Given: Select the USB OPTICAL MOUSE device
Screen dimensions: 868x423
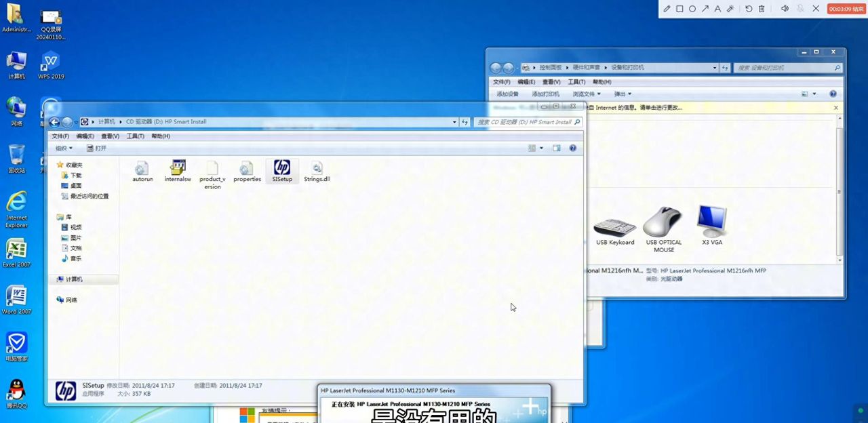Looking at the screenshot, I should tap(664, 230).
